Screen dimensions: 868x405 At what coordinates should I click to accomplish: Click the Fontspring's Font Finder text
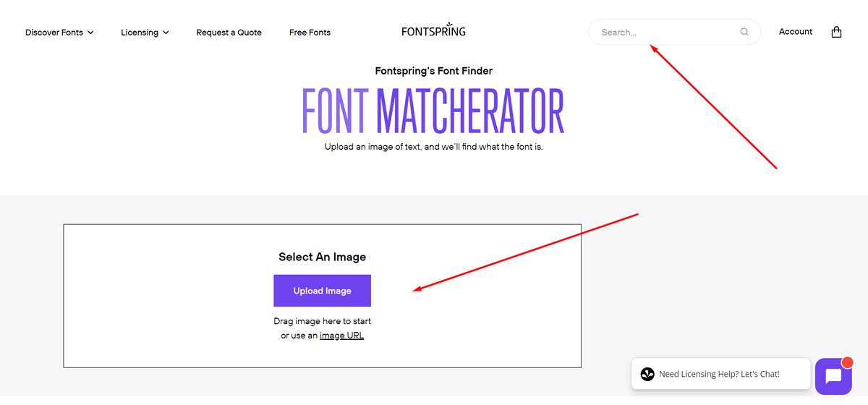[434, 71]
